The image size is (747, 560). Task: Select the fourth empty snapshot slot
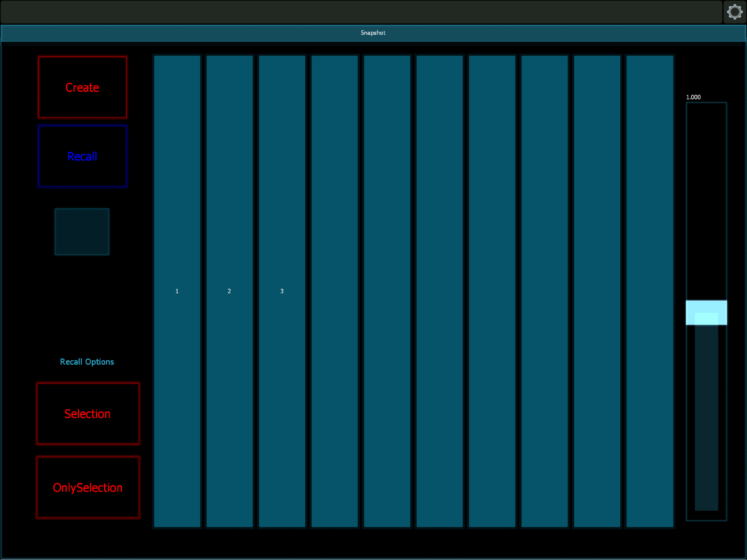(334, 291)
